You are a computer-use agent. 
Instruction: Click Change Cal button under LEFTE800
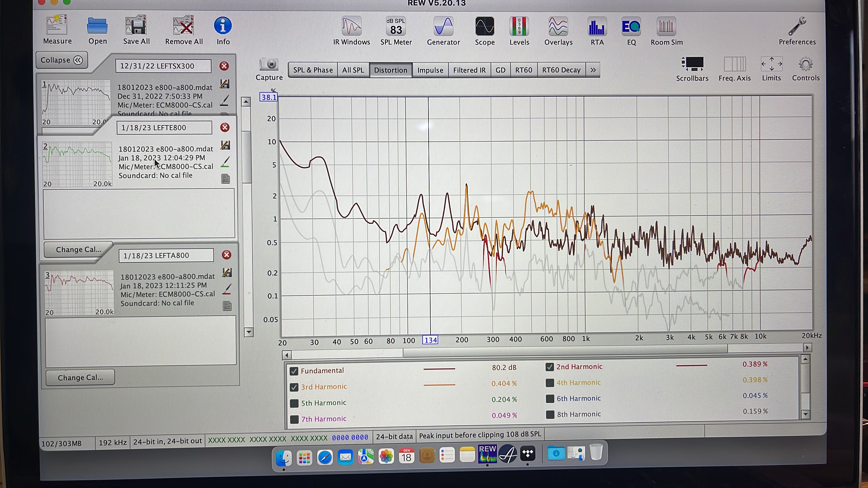(x=78, y=250)
